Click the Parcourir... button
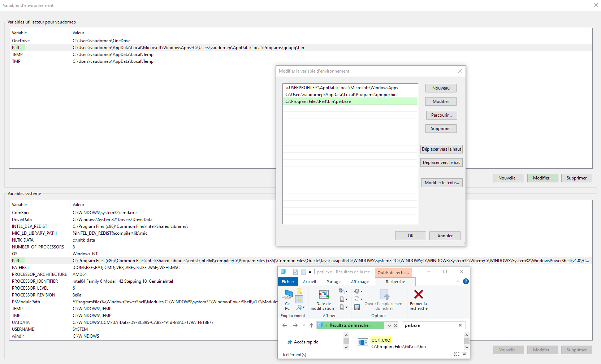The height and width of the screenshot is (364, 601). tap(441, 115)
